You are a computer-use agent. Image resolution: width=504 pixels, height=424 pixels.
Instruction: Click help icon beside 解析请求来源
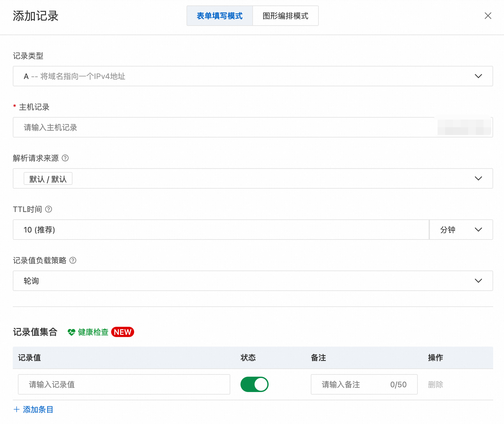[x=65, y=158]
